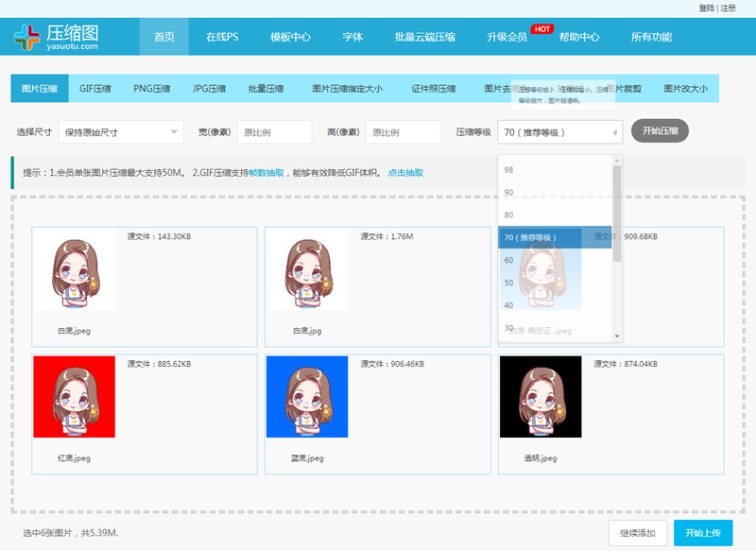756x551 pixels.
Task: Select compression level 40 in list
Action: tap(555, 305)
